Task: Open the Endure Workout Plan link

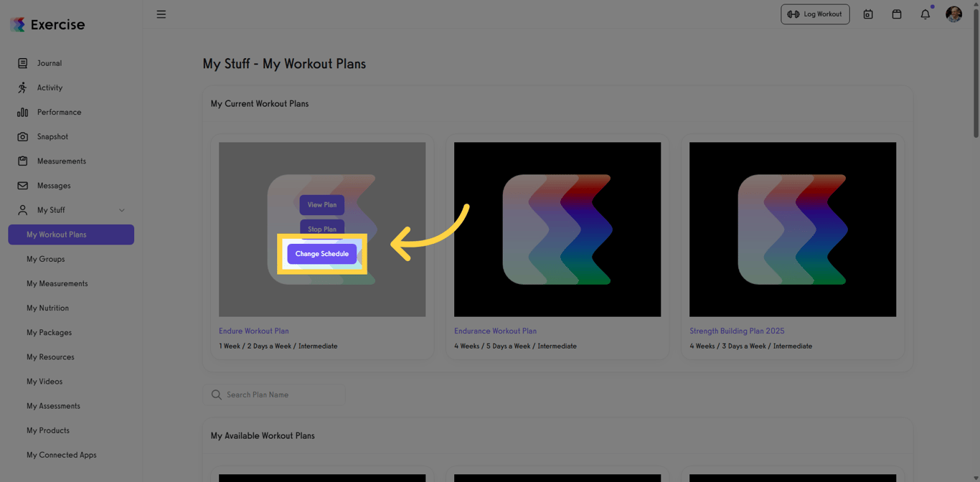Action: click(x=254, y=331)
